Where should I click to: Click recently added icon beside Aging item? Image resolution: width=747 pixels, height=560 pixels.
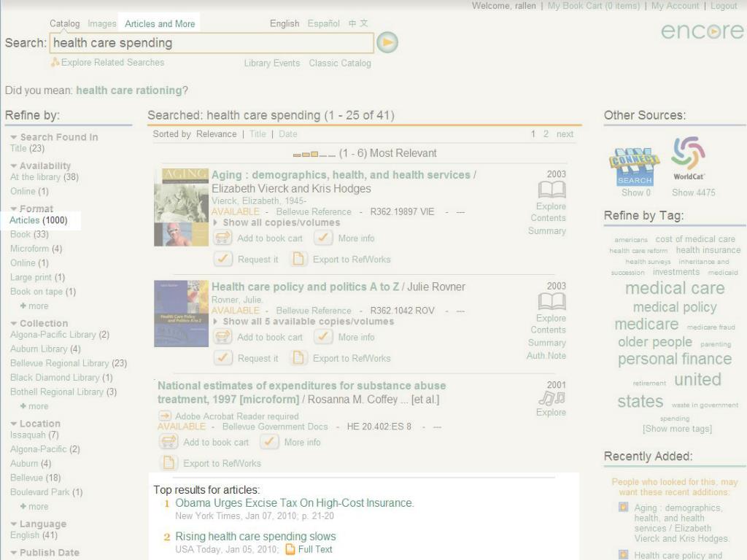(x=623, y=507)
